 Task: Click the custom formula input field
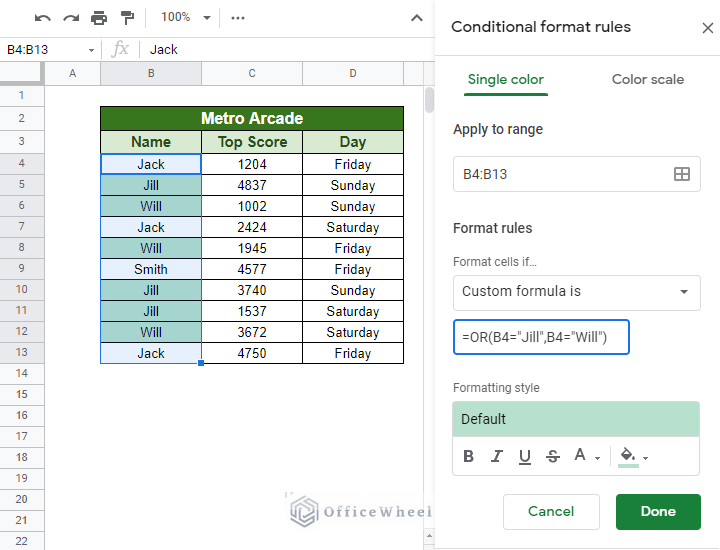[542, 338]
